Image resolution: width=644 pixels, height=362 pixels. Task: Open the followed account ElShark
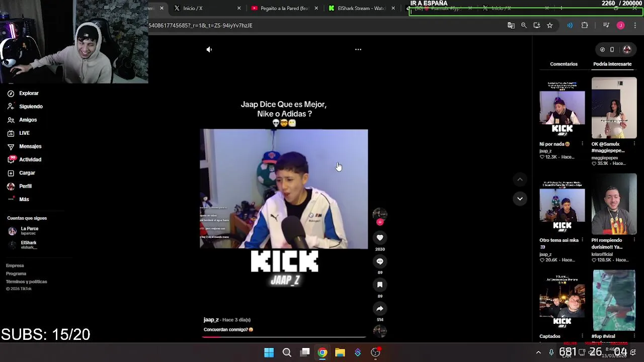[23, 245]
